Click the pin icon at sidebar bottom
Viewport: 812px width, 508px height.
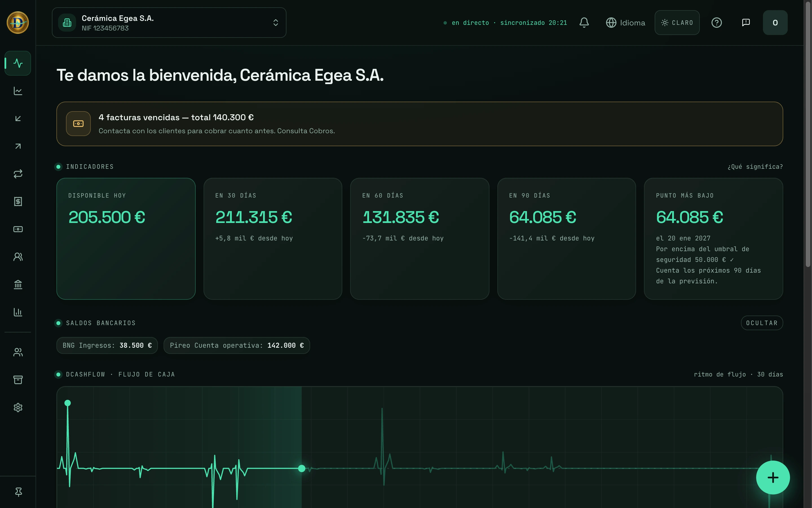18,492
